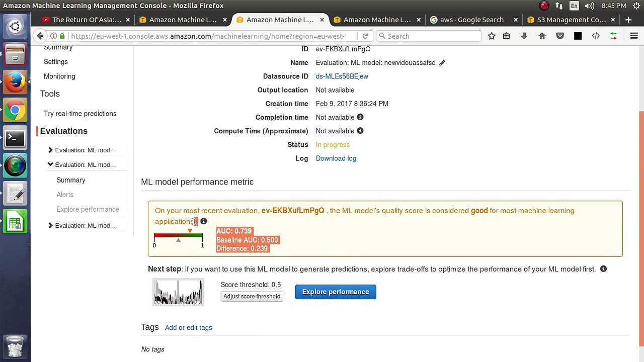644x362 pixels.
Task: Close the S3 Management Co... tab
Action: click(613, 20)
